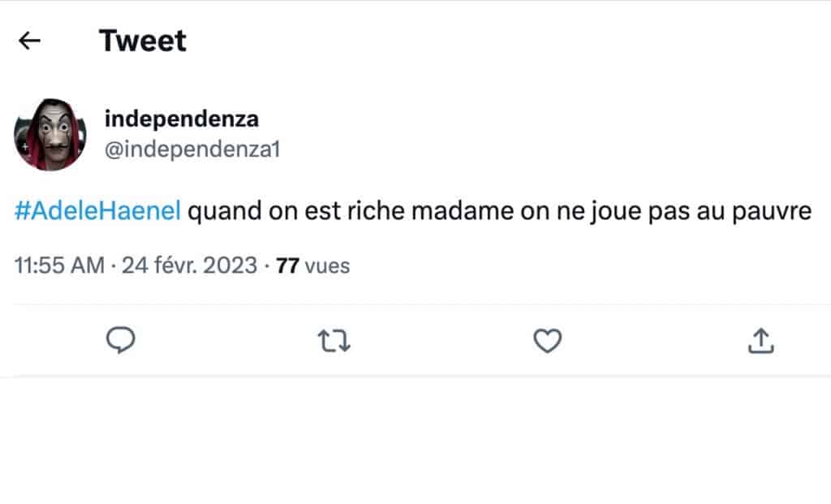Screen dimensions: 831x504
Task: Reply to the tweet via speech bubble
Action: (x=121, y=341)
